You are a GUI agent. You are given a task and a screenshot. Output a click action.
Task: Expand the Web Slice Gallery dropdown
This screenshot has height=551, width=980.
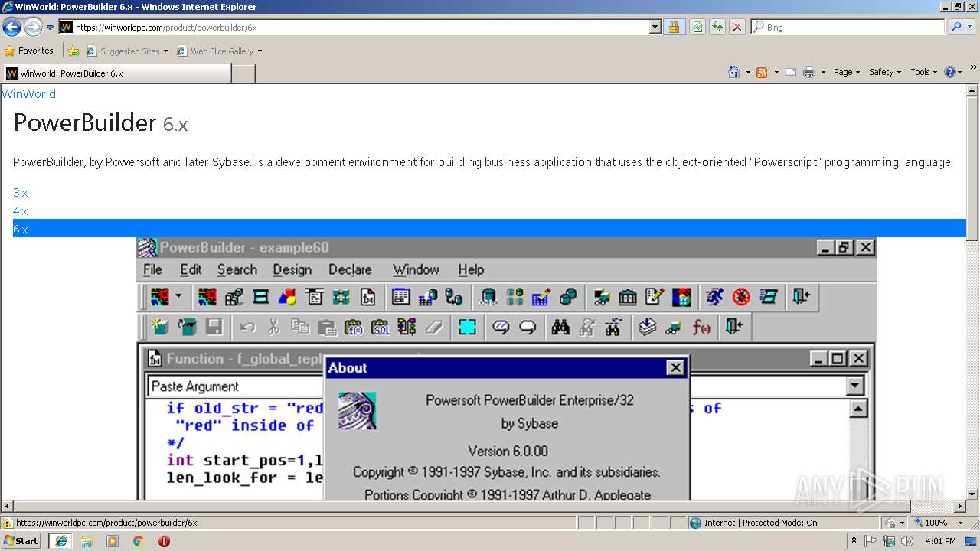click(260, 51)
